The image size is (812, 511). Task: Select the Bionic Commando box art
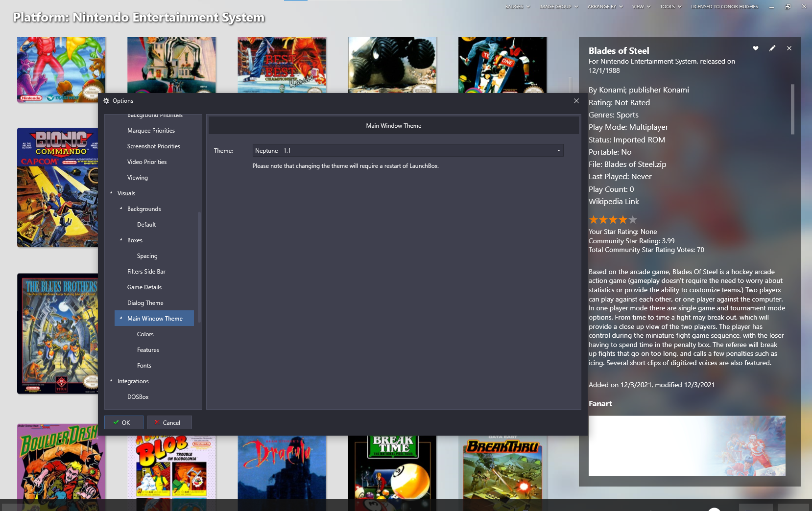click(x=58, y=187)
